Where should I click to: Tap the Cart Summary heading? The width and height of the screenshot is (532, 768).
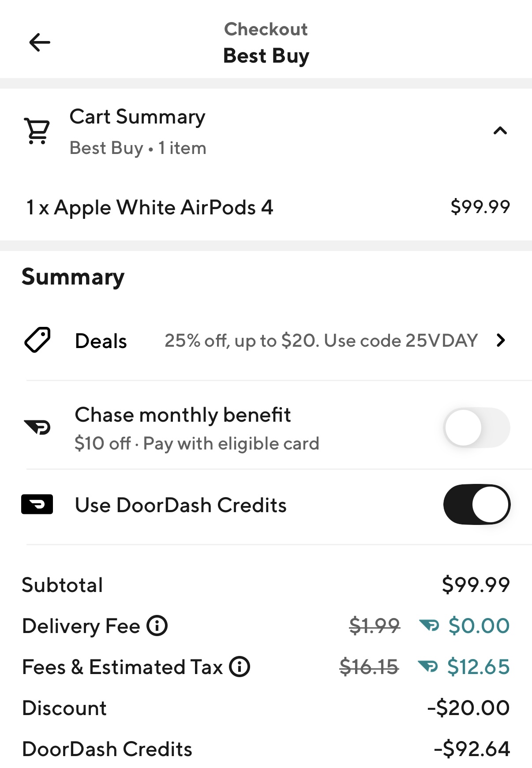click(138, 117)
